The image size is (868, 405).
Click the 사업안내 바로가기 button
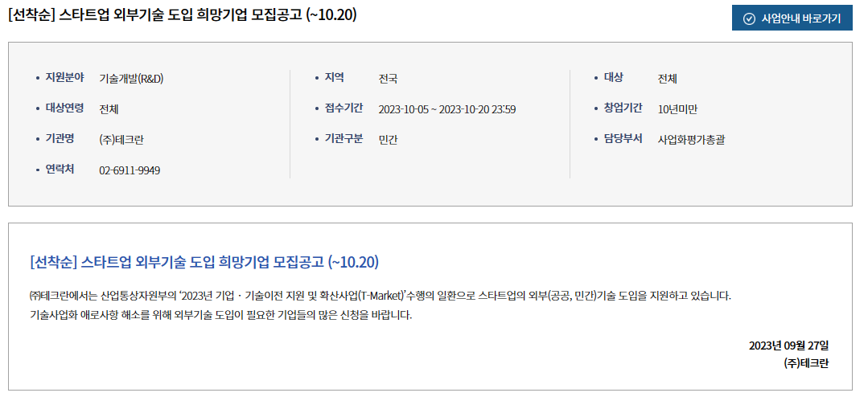(792, 18)
